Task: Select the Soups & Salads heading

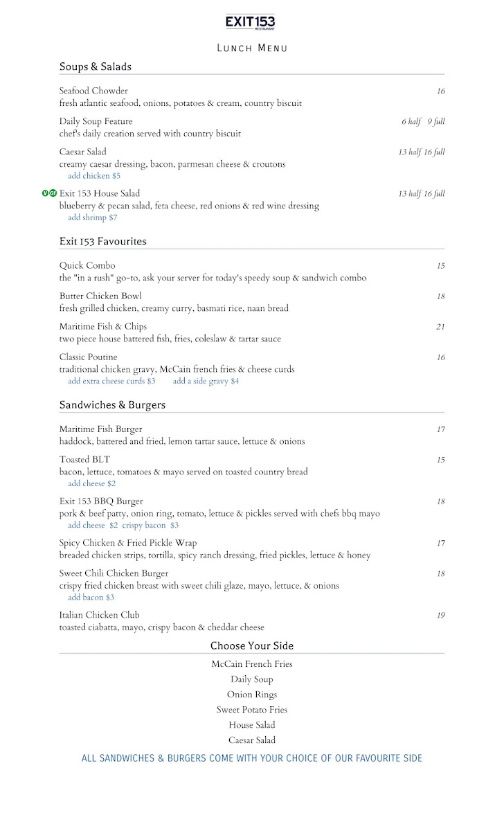Action: coord(96,67)
